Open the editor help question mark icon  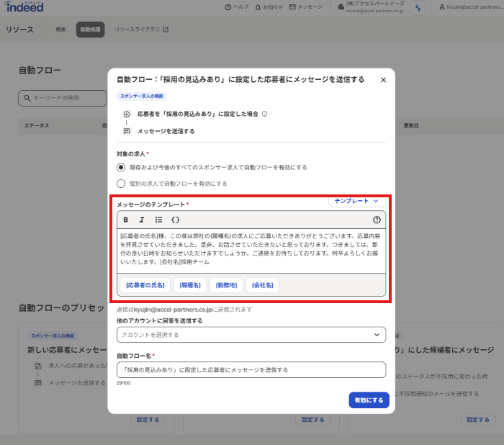click(x=377, y=220)
